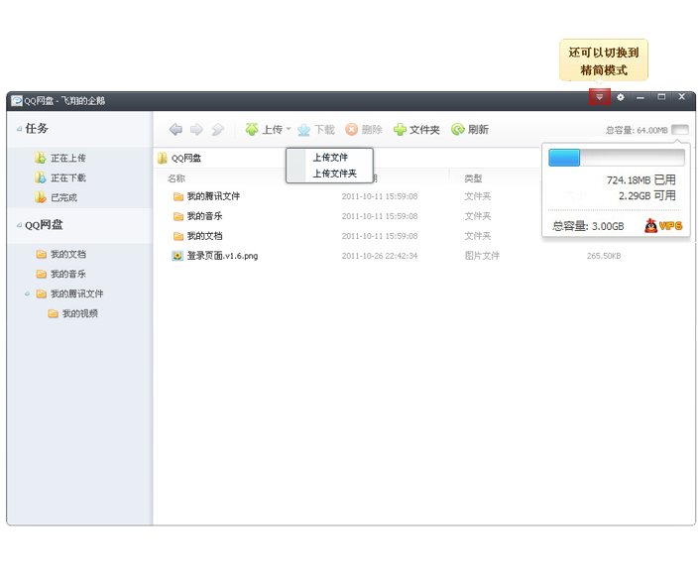This screenshot has height=588, width=700.
Task: Click the blue storage usage bar
Action: [x=564, y=158]
